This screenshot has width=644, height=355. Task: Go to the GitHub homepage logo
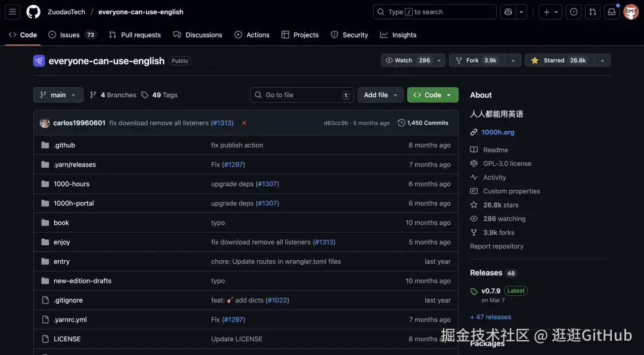tap(33, 12)
